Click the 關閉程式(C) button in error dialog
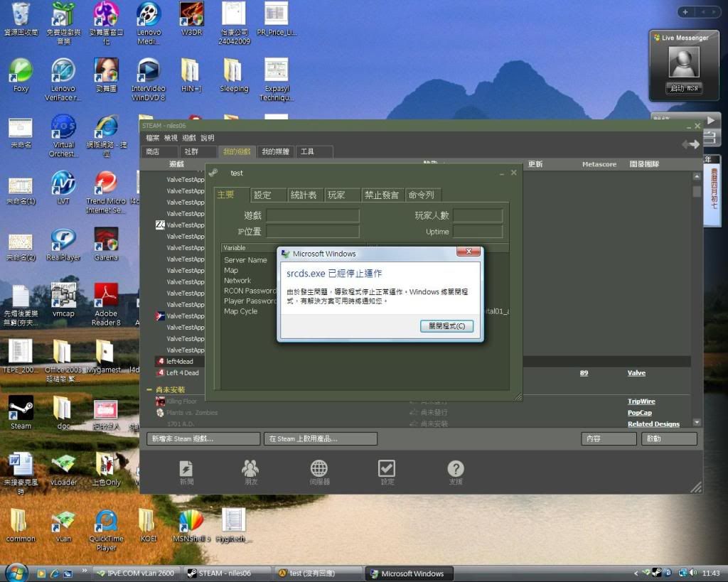 446,326
